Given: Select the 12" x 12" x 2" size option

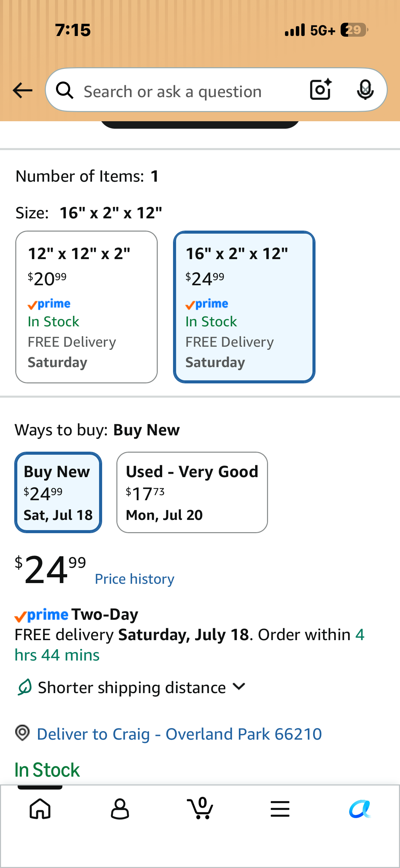Looking at the screenshot, I should pos(87,307).
